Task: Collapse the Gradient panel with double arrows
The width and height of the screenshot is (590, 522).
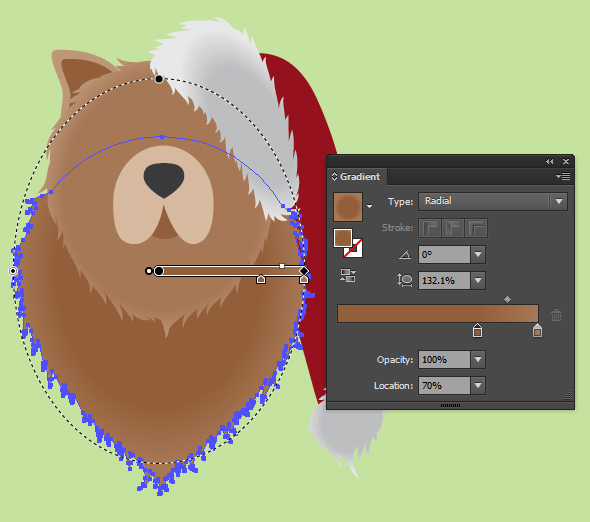Action: tap(549, 161)
